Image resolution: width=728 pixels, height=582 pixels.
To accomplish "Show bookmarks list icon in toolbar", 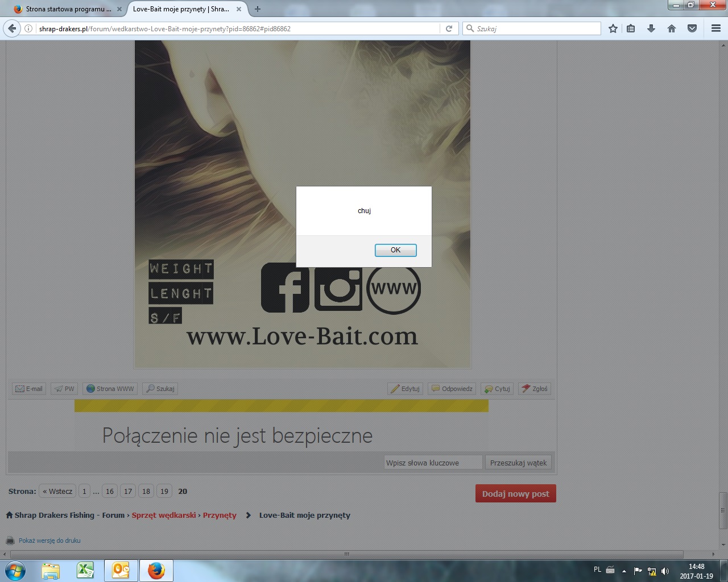I will click(x=631, y=28).
